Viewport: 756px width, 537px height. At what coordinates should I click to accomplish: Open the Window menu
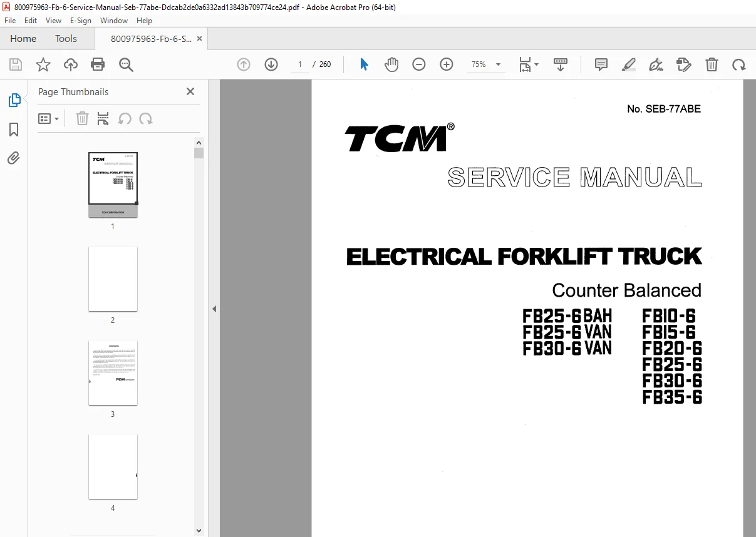(114, 20)
